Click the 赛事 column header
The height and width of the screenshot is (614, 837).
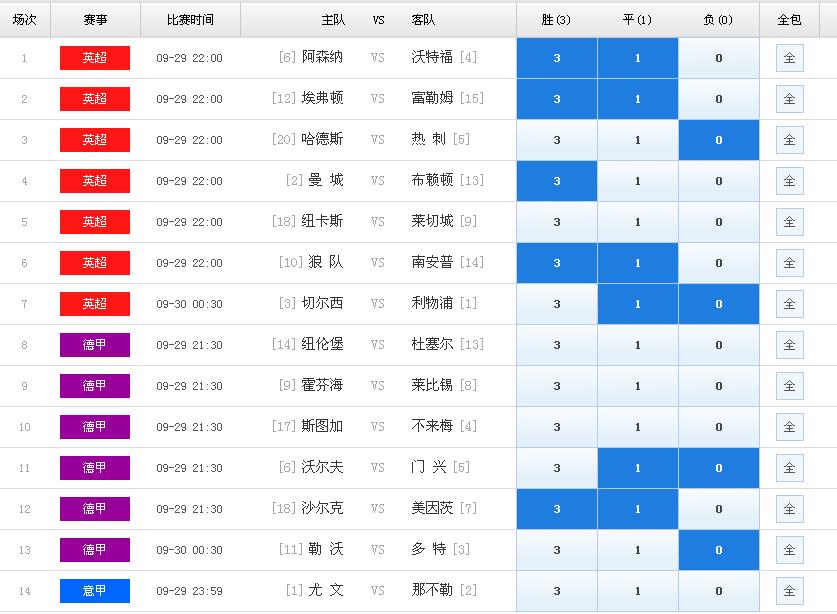96,20
